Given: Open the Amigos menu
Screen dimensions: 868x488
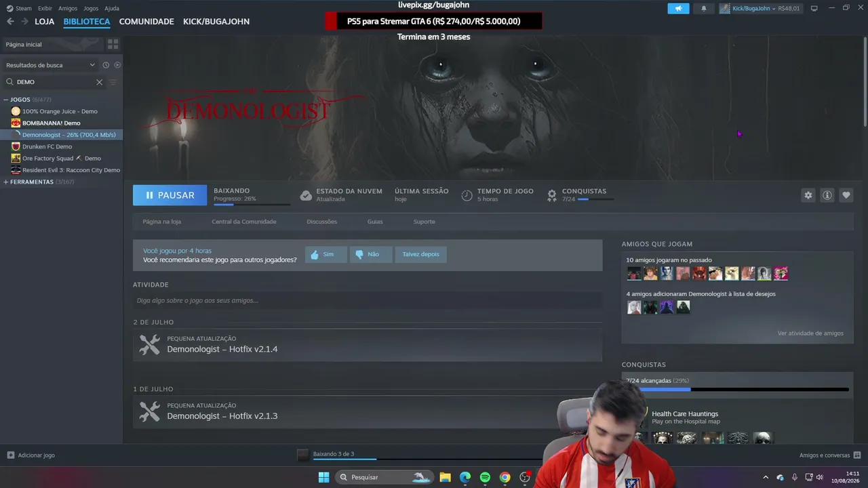Looking at the screenshot, I should 68,8.
